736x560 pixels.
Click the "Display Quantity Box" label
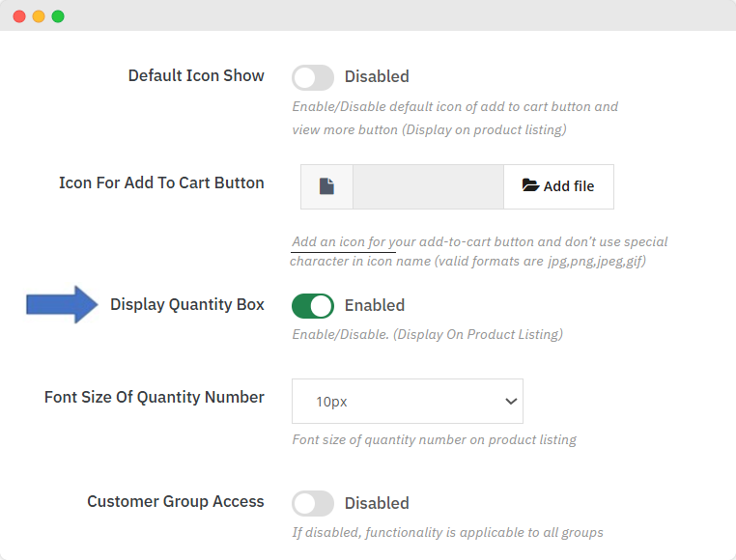[186, 304]
